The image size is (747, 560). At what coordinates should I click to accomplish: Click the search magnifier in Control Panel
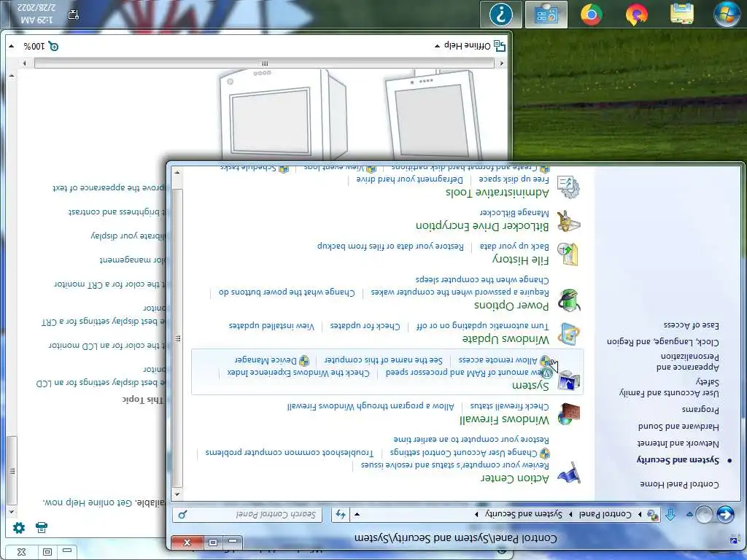coord(182,514)
